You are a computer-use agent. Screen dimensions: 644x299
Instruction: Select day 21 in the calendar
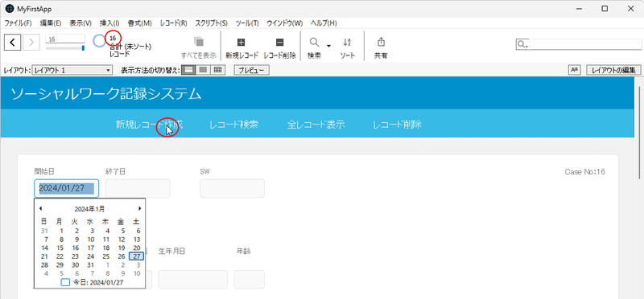[x=45, y=256]
